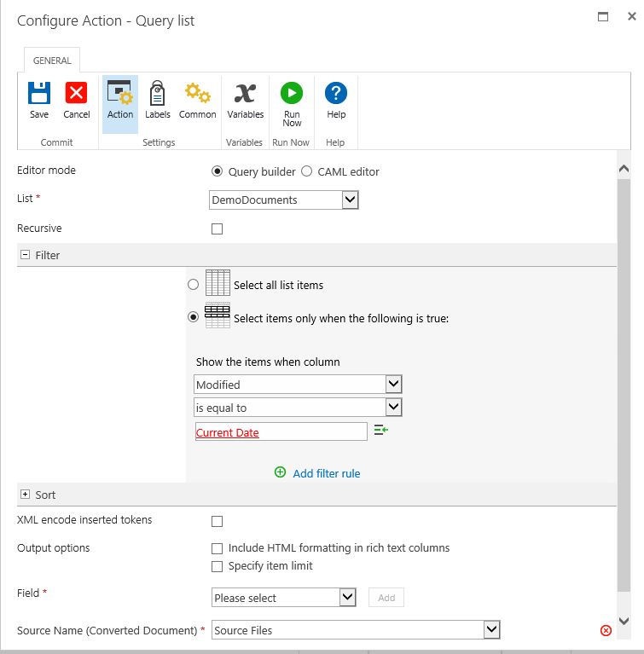
Task: Open the Common settings gears icon
Action: pyautogui.click(x=198, y=94)
